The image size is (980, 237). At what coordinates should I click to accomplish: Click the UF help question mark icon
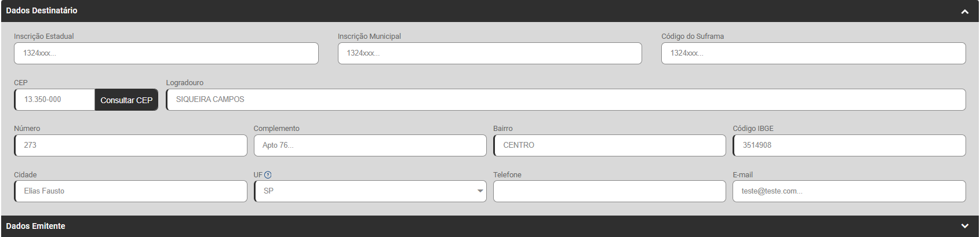[x=268, y=175]
